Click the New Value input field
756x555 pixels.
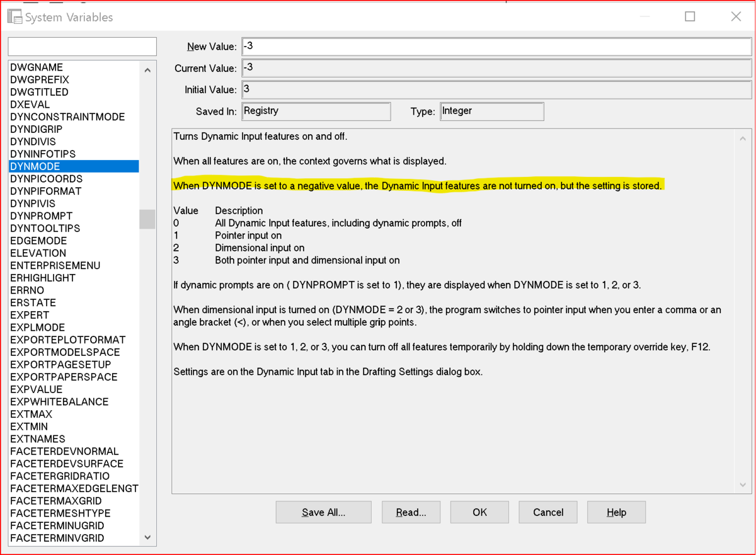click(x=496, y=47)
